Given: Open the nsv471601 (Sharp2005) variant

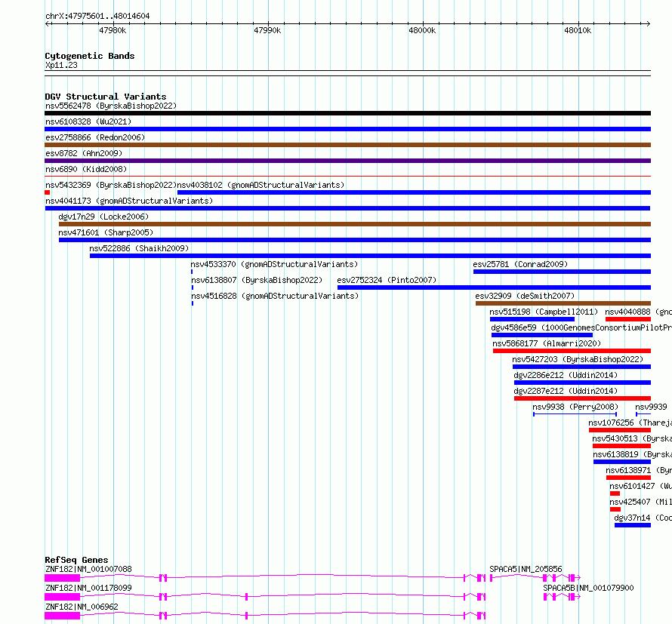Looking at the screenshot, I should pyautogui.click(x=106, y=232).
